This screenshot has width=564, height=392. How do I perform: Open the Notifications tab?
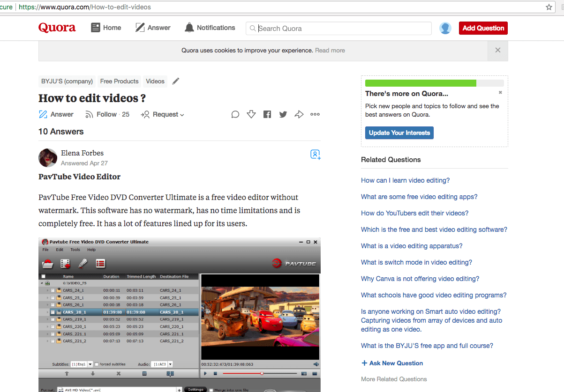[x=210, y=28]
